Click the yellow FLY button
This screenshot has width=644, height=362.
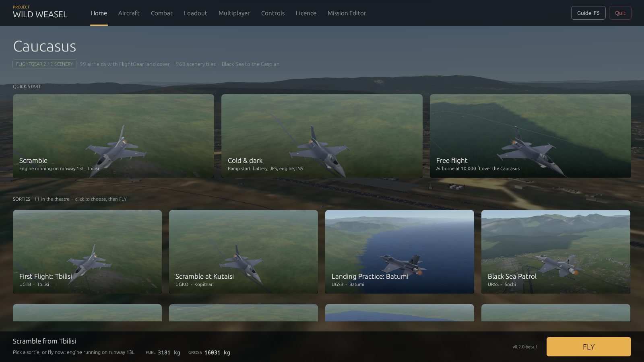point(589,347)
